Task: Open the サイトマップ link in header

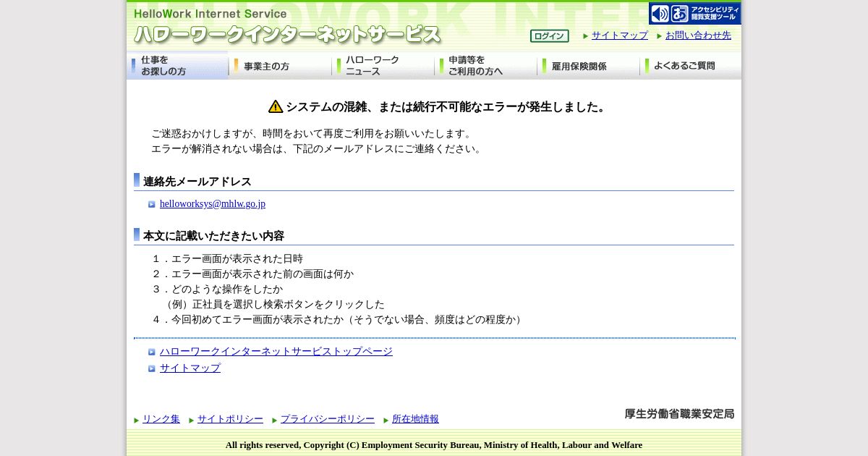Action: (620, 35)
